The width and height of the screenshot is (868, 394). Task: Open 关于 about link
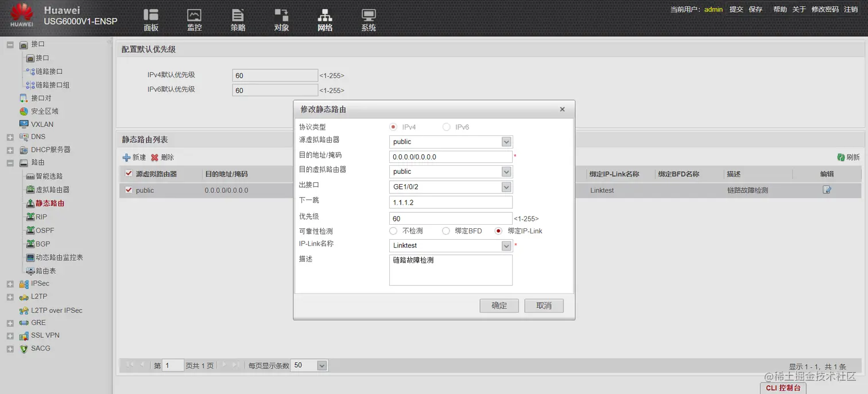click(x=799, y=9)
